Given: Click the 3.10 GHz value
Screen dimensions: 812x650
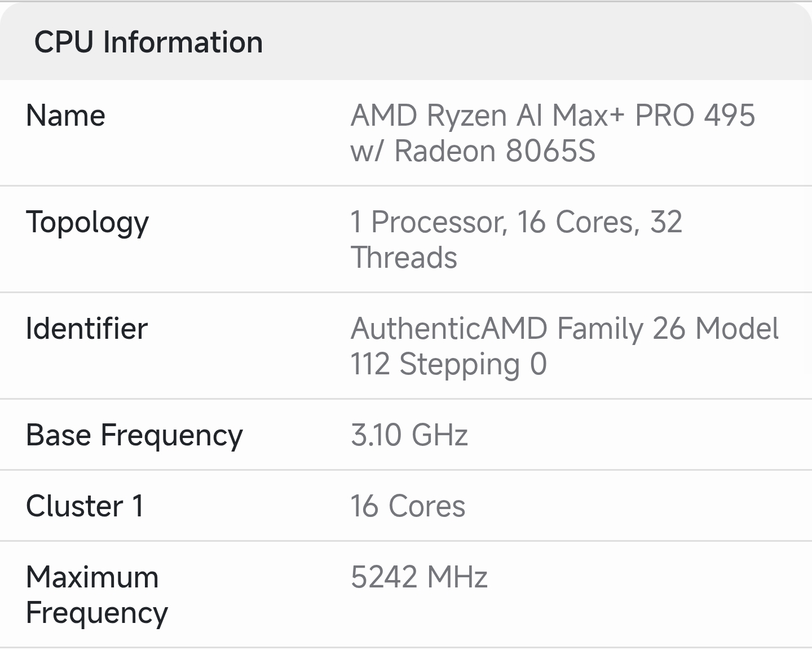Looking at the screenshot, I should [409, 435].
